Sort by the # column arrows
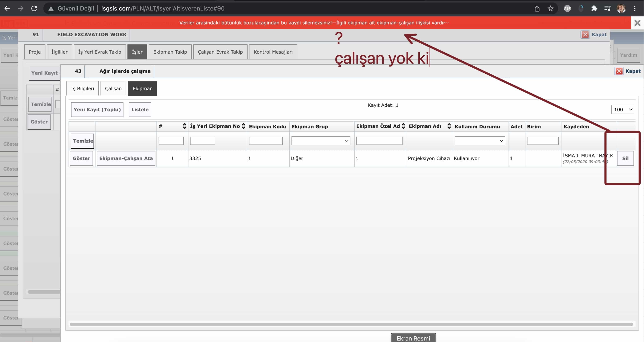644x342 pixels. (184, 126)
